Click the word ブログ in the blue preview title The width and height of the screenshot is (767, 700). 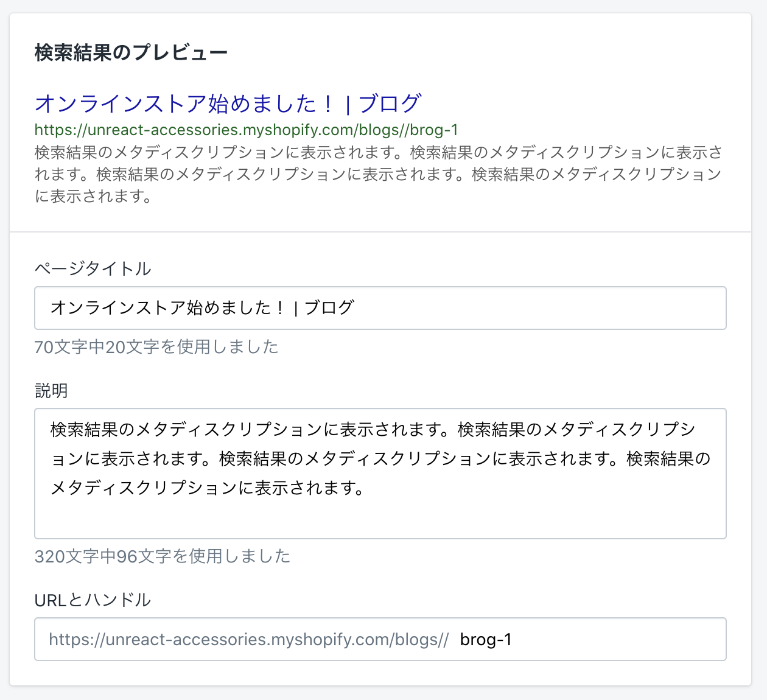click(x=390, y=104)
